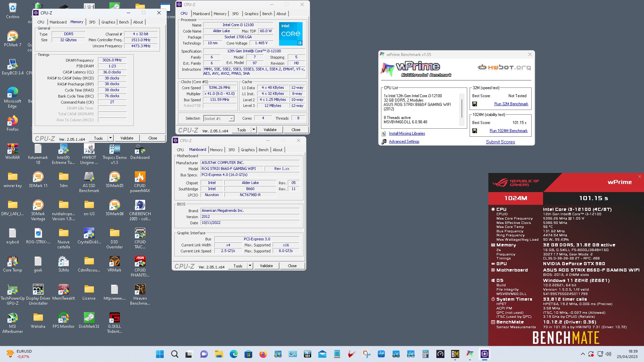Image resolution: width=644 pixels, height=362 pixels.
Task: Open the Search icon on the taskbar
Action: [175, 354]
